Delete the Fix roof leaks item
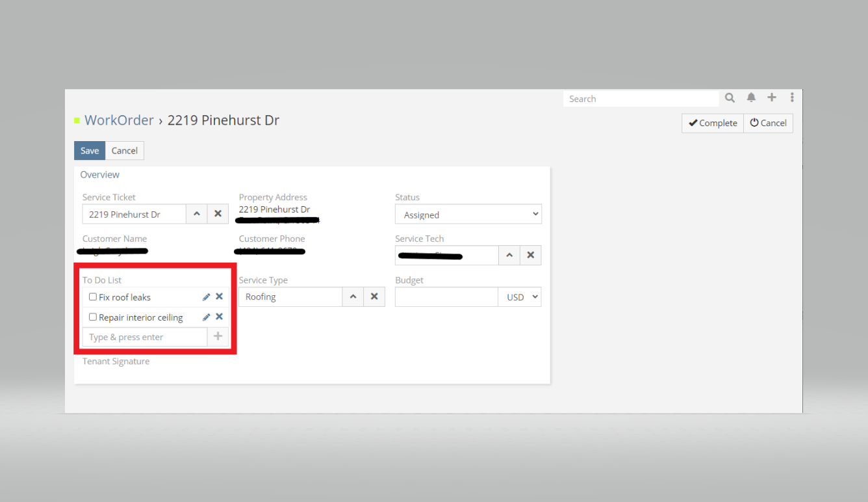The width and height of the screenshot is (868, 502). (x=219, y=297)
